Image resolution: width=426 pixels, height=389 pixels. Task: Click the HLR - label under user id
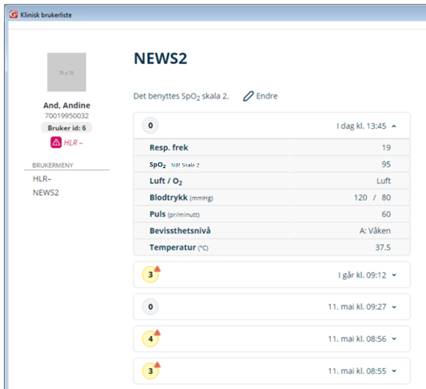point(73,143)
